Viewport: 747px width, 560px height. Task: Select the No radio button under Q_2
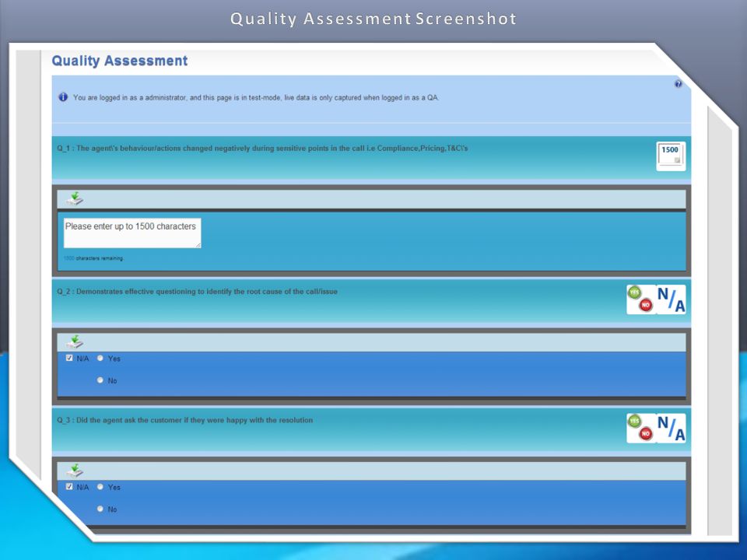(100, 380)
